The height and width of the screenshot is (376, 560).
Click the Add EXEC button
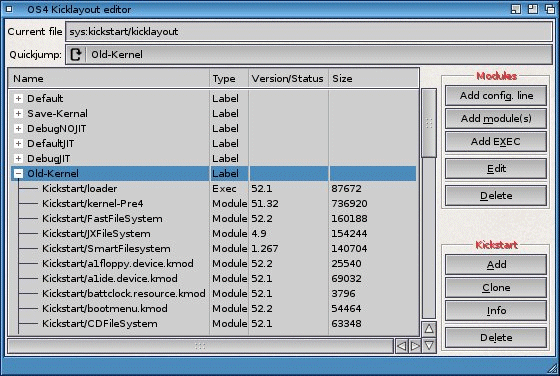tap(496, 142)
